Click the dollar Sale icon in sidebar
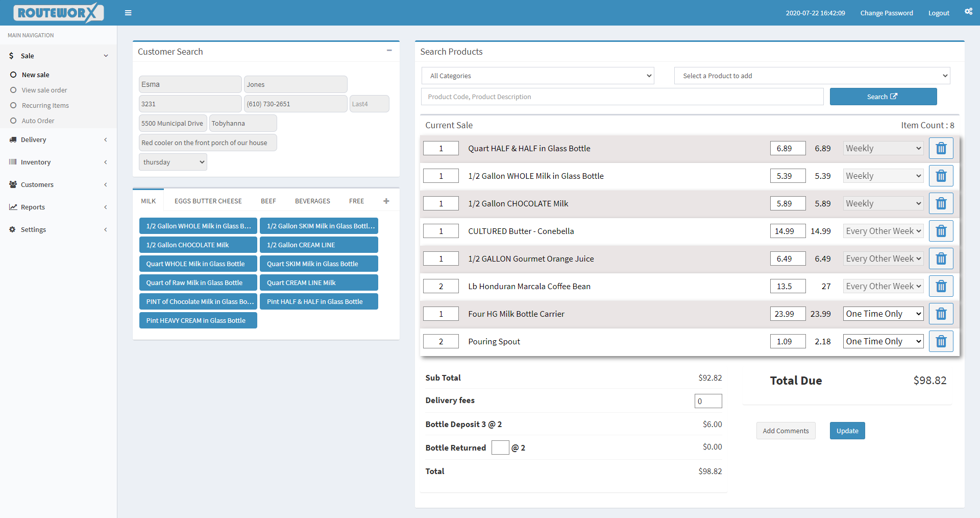Screen dimensions: 980x518 pos(11,56)
